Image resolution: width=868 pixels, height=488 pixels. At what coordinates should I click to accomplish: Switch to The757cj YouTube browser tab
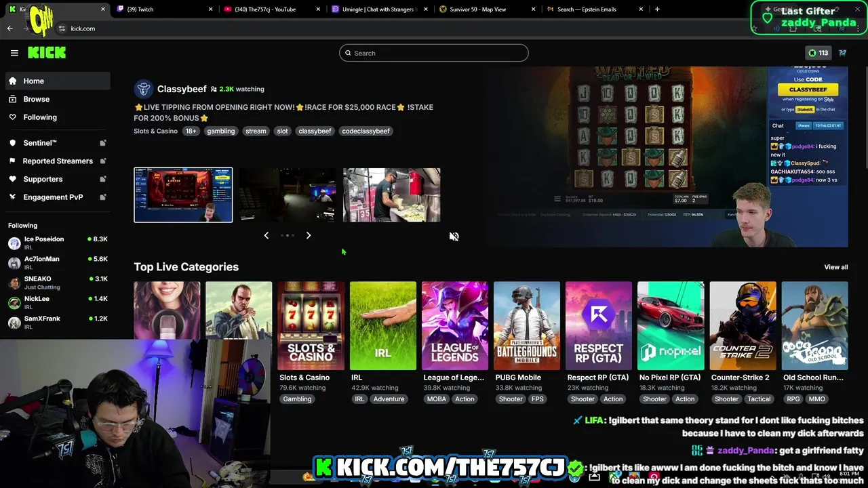click(x=271, y=9)
